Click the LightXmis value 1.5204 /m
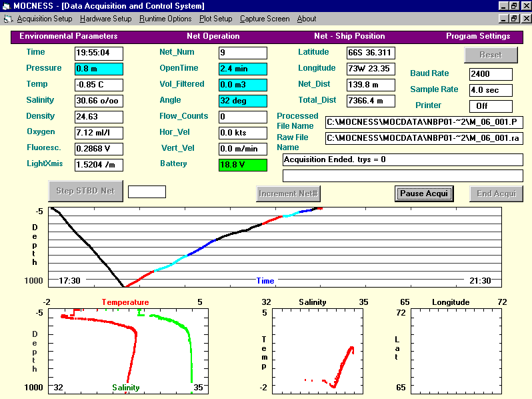Viewport: 532px width, 399px height. click(x=99, y=165)
